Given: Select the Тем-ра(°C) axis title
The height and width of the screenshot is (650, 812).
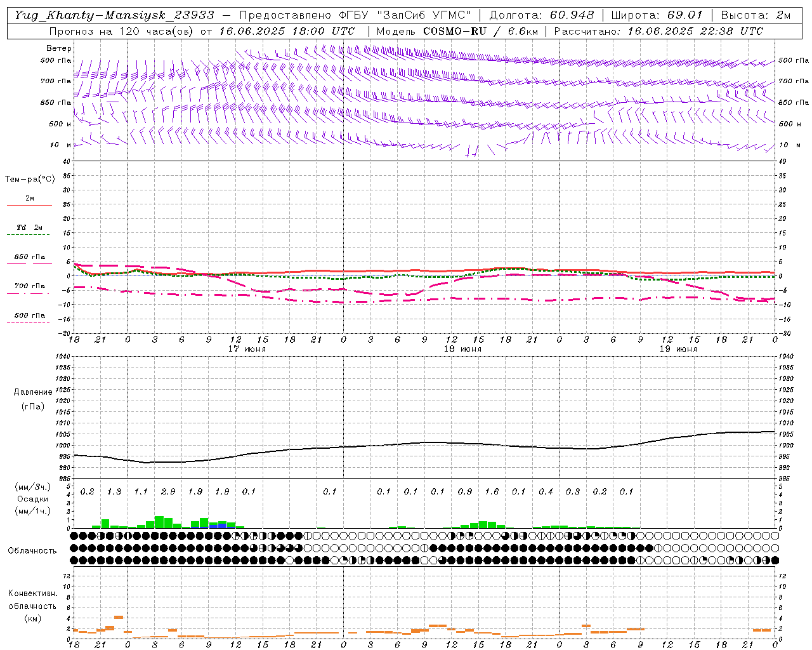Looking at the screenshot, I should pos(30,180).
